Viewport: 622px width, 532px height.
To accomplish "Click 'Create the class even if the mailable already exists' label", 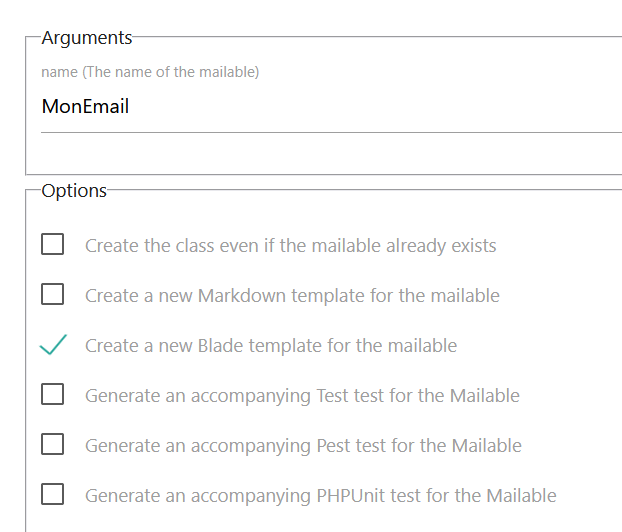I will point(290,246).
